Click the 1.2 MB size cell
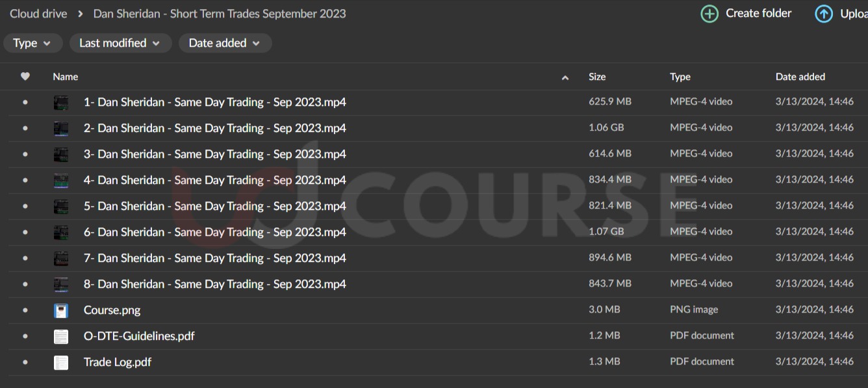The height and width of the screenshot is (388, 868). 604,335
